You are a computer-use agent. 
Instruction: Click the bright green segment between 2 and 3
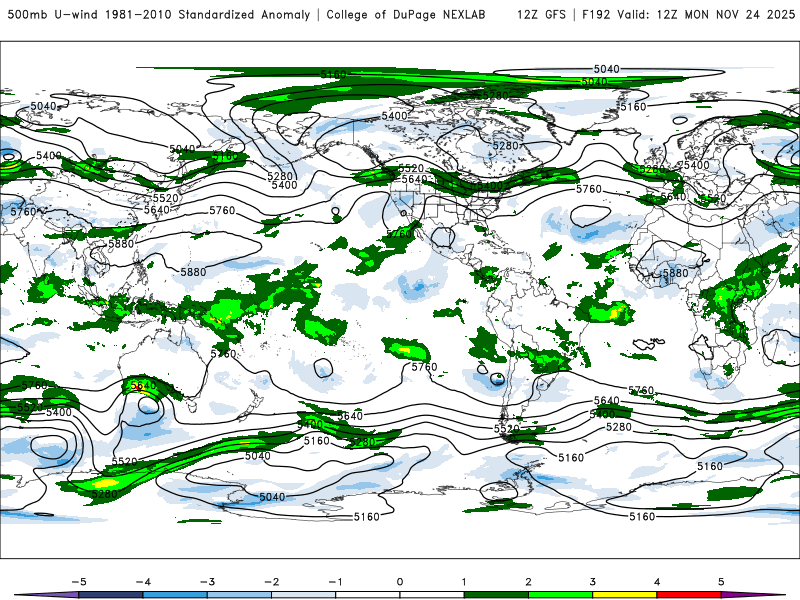click(x=561, y=595)
